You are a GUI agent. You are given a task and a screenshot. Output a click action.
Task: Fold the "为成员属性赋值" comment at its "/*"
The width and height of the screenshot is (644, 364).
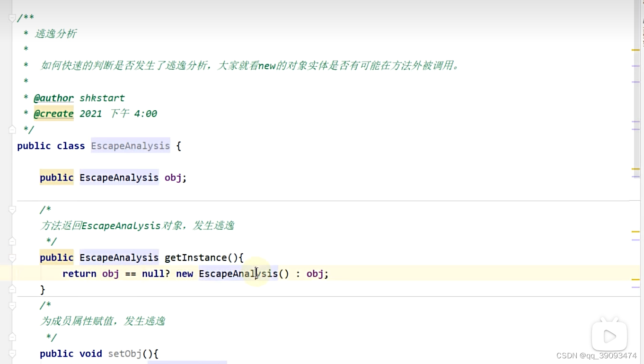click(x=12, y=306)
